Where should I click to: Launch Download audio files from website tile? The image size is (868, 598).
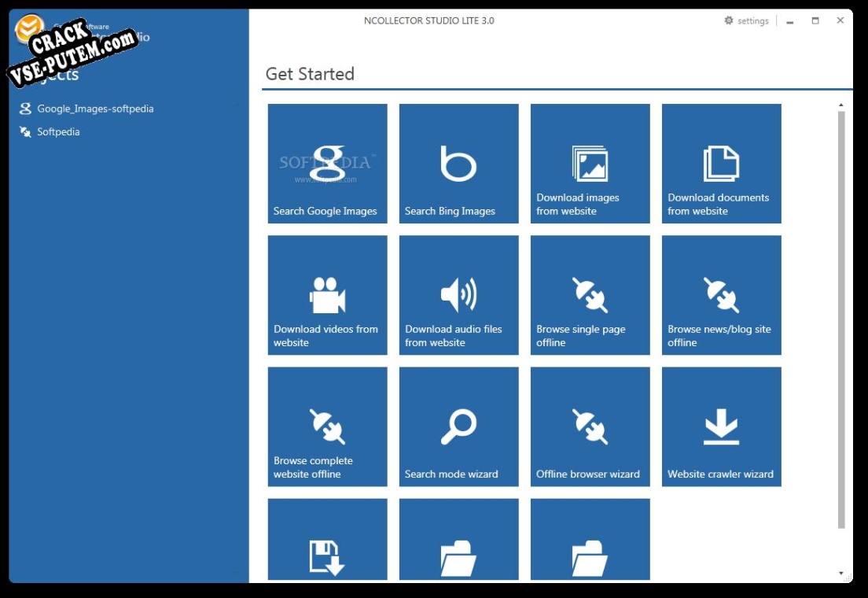click(x=458, y=295)
